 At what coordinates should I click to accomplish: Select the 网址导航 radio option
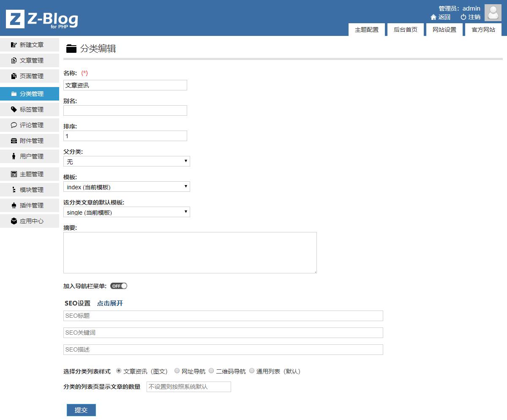click(x=177, y=371)
